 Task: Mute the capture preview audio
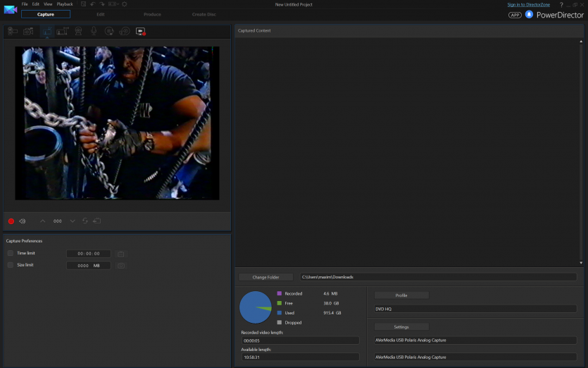point(23,221)
